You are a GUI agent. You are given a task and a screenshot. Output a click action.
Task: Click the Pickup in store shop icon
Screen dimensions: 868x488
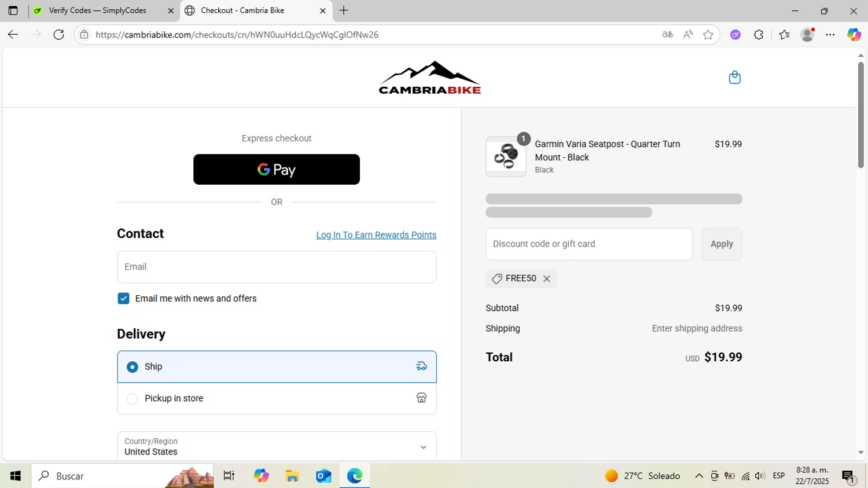pos(421,398)
